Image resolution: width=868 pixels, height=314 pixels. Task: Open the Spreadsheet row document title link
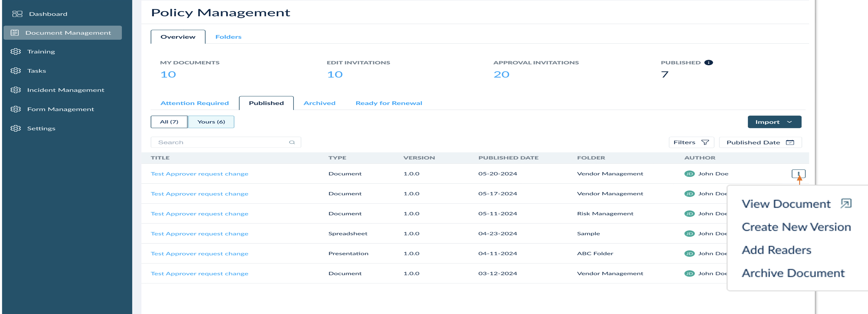pos(199,234)
